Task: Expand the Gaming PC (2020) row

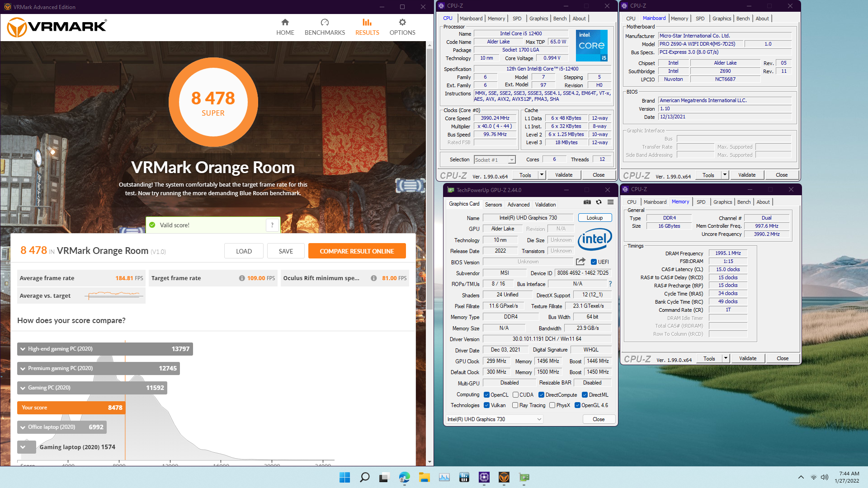Action: tap(92, 388)
